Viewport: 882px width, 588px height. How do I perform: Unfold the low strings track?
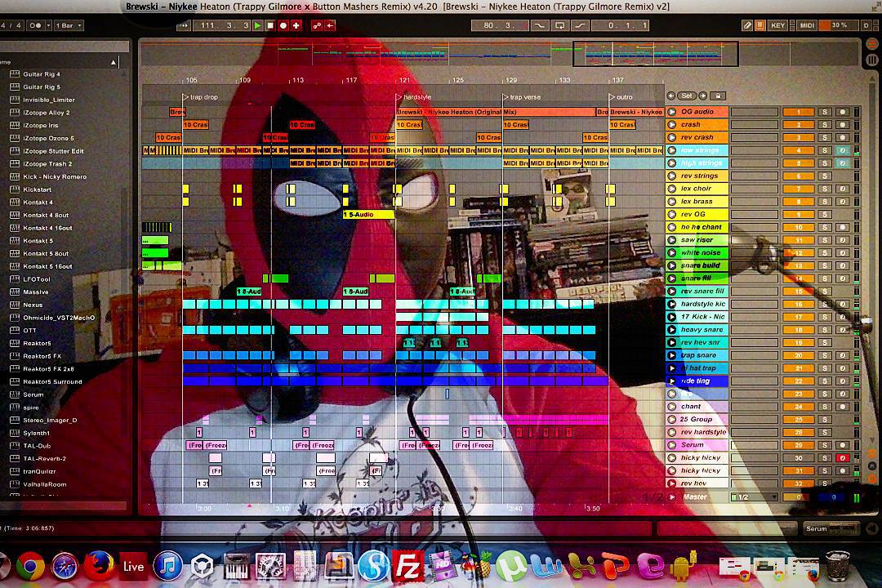coord(671,150)
